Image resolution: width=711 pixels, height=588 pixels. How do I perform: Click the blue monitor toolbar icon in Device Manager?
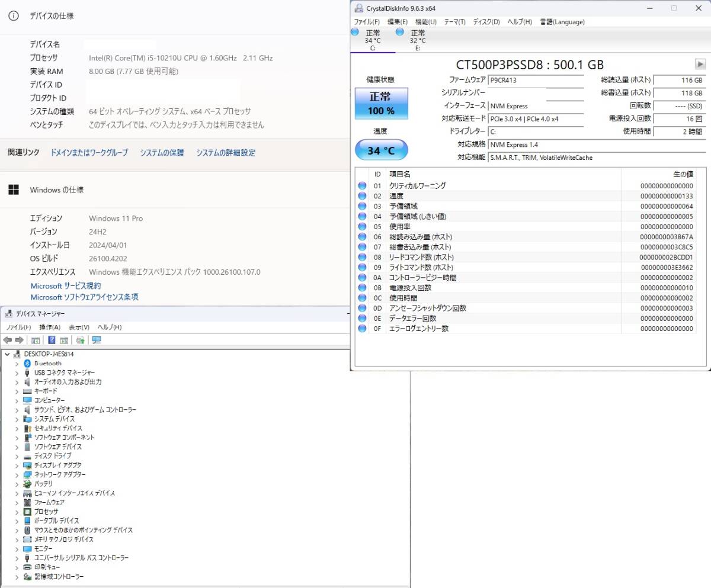pyautogui.click(x=97, y=340)
